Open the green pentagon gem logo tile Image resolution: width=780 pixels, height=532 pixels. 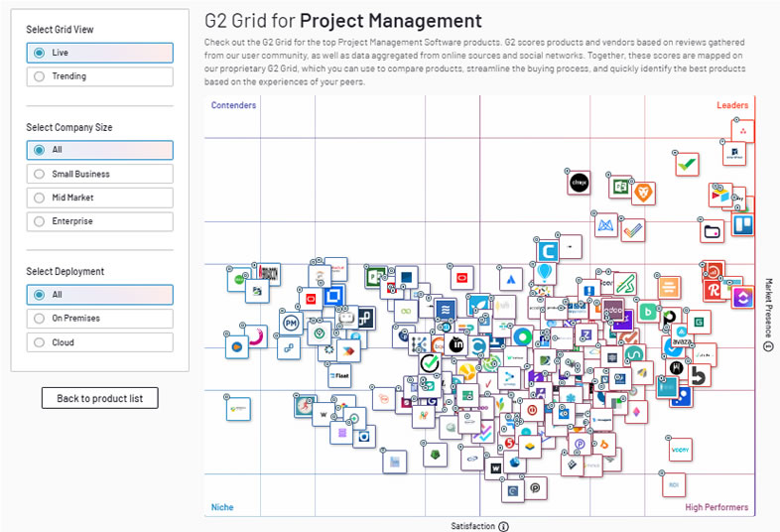click(x=436, y=455)
